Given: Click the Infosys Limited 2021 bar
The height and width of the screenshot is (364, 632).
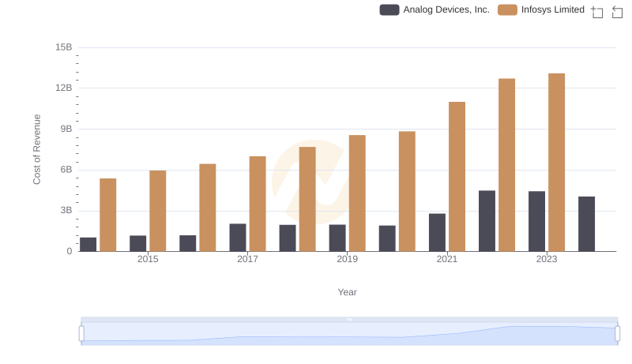Looking at the screenshot, I should coord(457,177).
